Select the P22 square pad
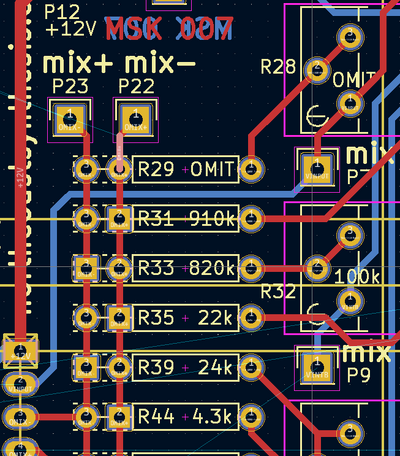Image resolution: width=400 pixels, height=456 pixels. tap(136, 119)
